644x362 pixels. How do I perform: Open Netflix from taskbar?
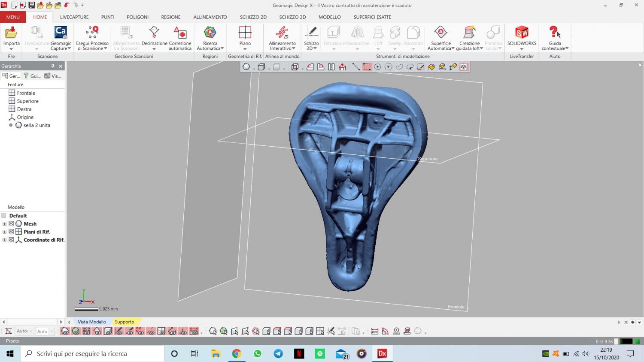(x=299, y=354)
